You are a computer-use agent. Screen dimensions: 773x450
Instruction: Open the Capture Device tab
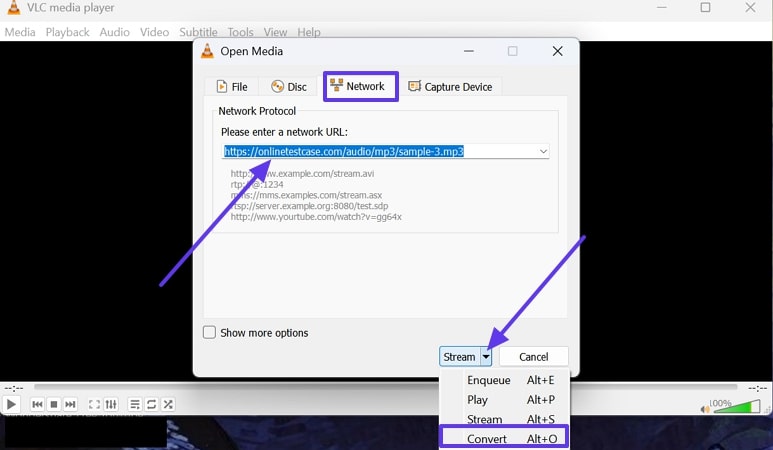(x=450, y=87)
